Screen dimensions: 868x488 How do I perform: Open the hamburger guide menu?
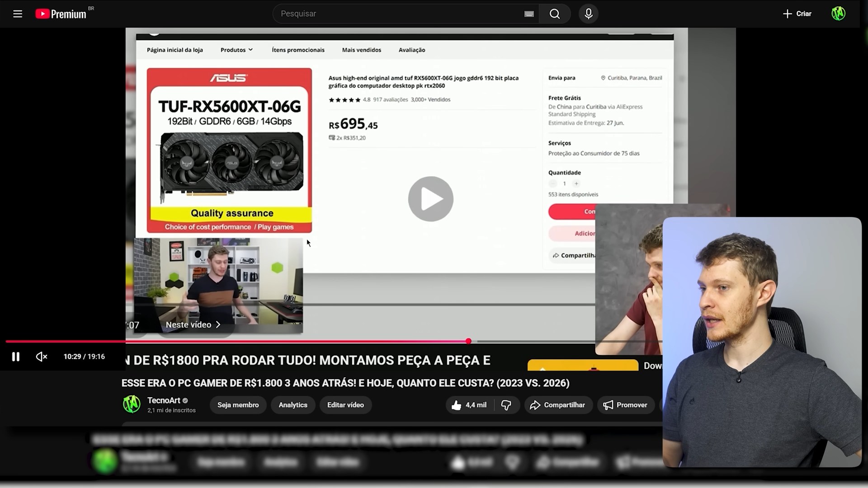(18, 14)
